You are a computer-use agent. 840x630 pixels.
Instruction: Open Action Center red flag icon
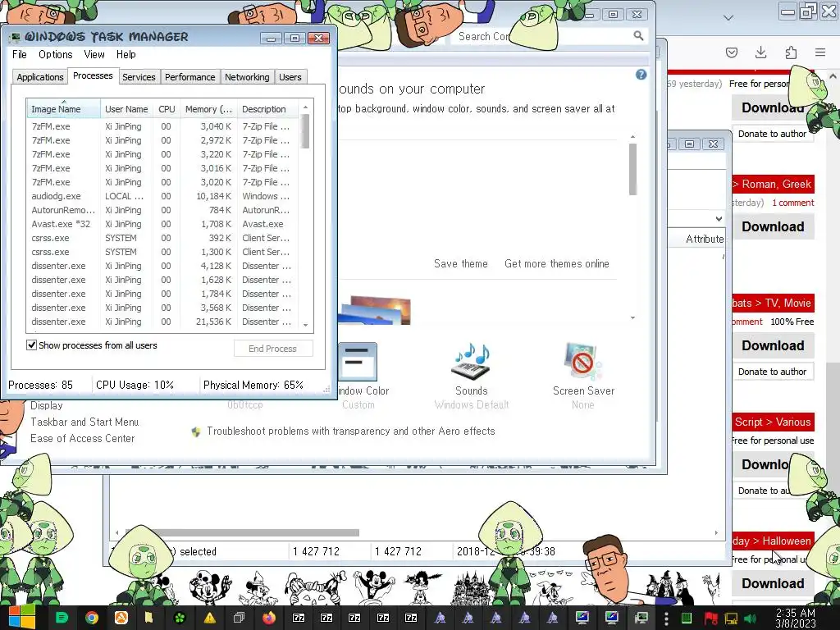pos(710,619)
